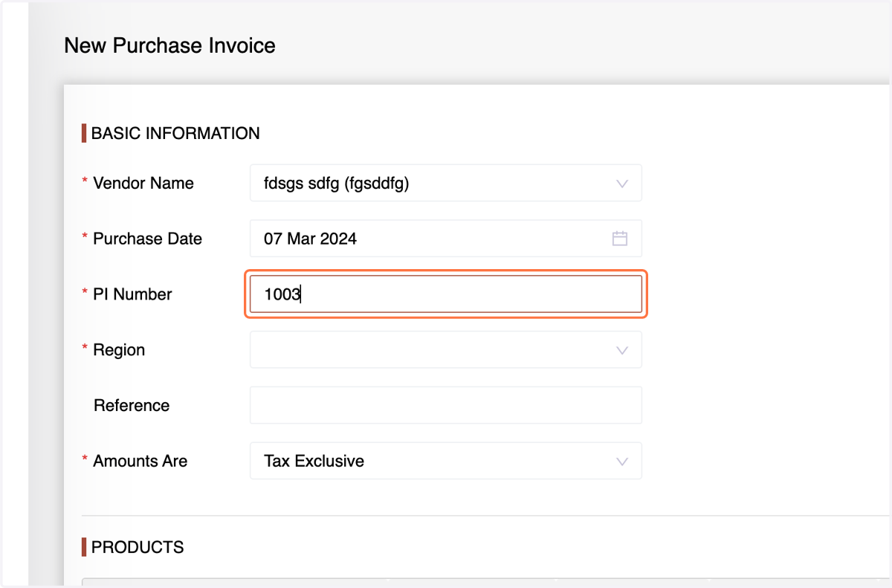The height and width of the screenshot is (588, 892).
Task: Click the 07 Mar 2024 date field
Action: pyautogui.click(x=445, y=239)
